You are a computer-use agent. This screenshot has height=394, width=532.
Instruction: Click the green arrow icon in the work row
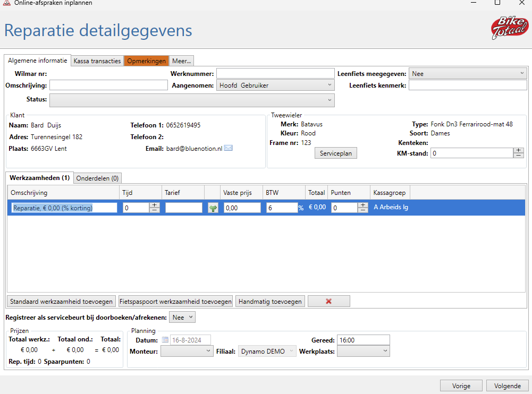pyautogui.click(x=213, y=208)
